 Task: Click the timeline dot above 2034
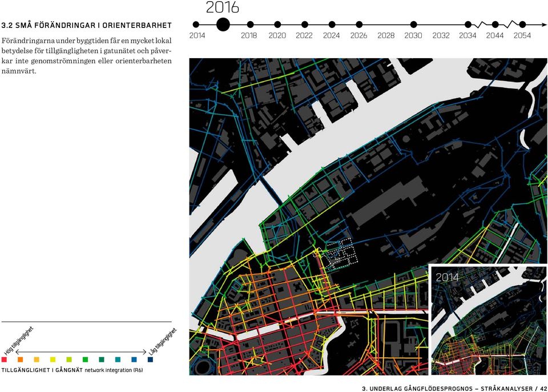pos(468,25)
